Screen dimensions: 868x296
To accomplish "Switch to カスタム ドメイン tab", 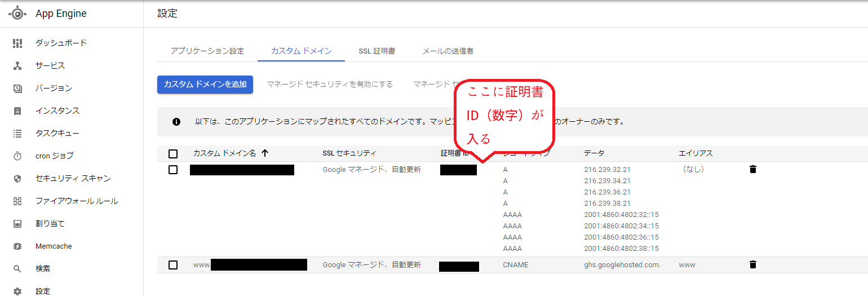I will tap(301, 51).
